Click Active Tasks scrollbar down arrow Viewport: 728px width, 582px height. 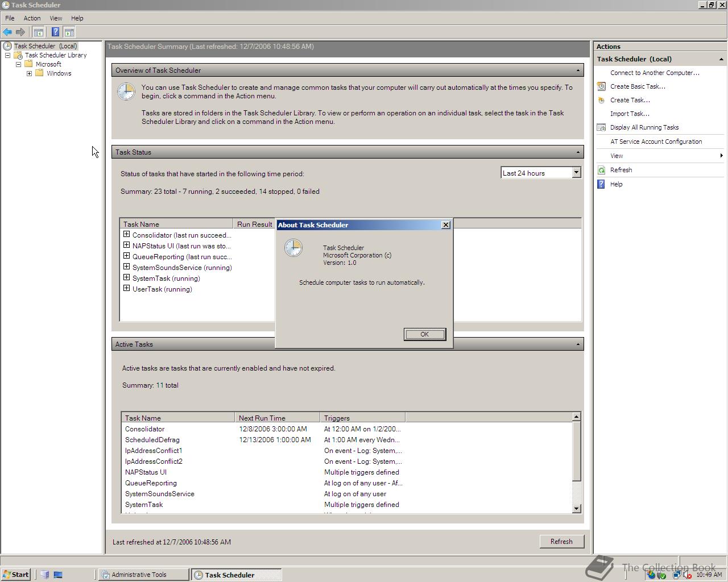tap(576, 509)
